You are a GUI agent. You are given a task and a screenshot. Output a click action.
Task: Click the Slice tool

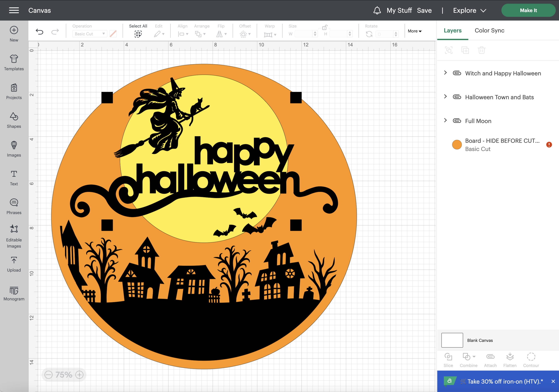pos(448,360)
